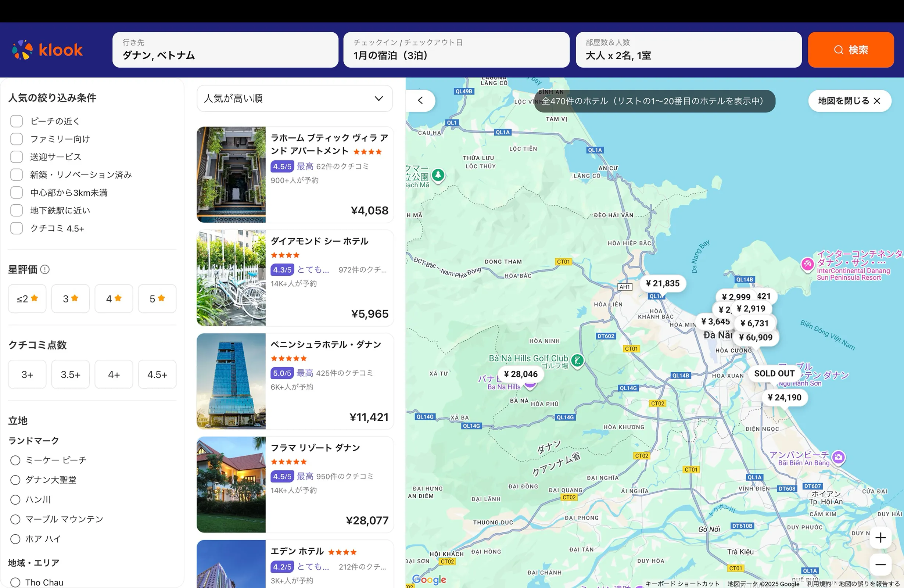Open the ラホーム ブティック ヴィラ hotel thumbnail
The image size is (904, 588).
pyautogui.click(x=231, y=175)
